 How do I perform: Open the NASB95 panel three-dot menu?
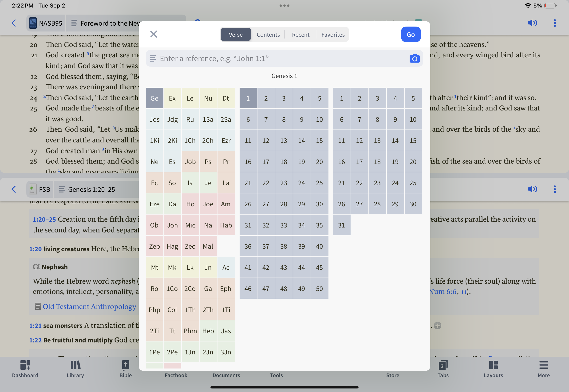coord(554,23)
